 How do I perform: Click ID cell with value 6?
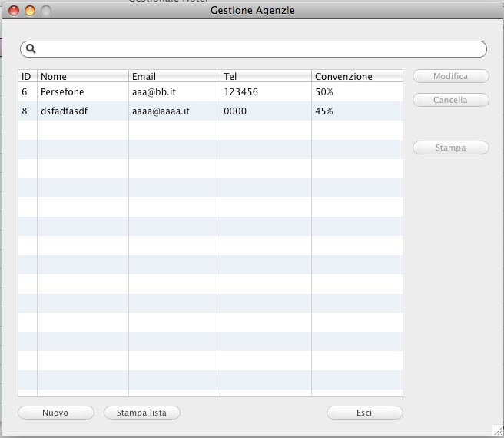click(28, 92)
